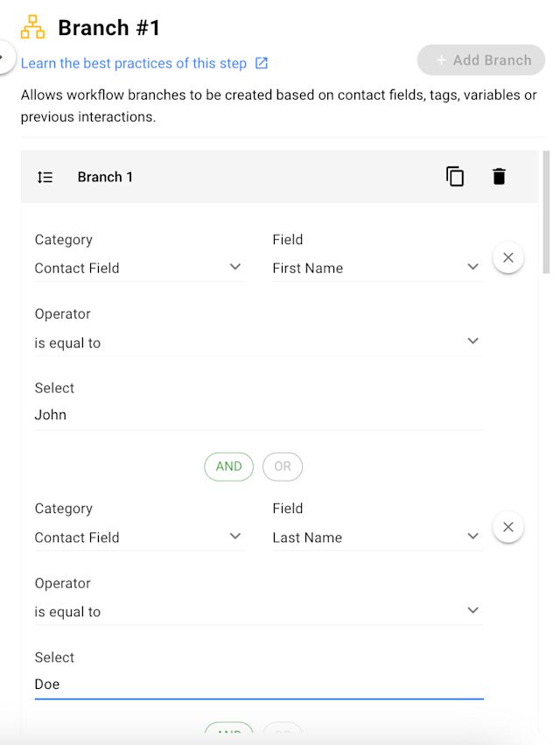
Task: Expand the side panel arrow at left edge
Action: pos(4,57)
